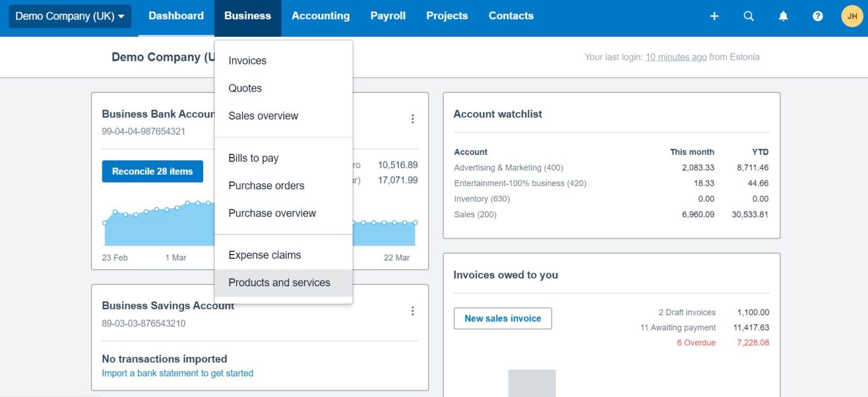Image resolution: width=868 pixels, height=397 pixels.
Task: Open the Demo Company (UK) organisation switcher
Action: [69, 16]
